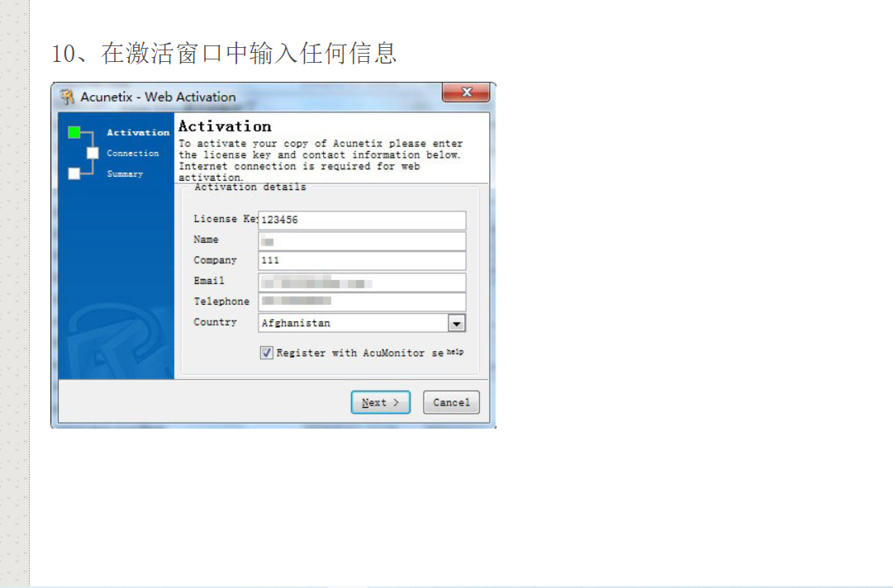Click the Activation step label in sidebar
The height and width of the screenshot is (588, 893).
pos(139,133)
